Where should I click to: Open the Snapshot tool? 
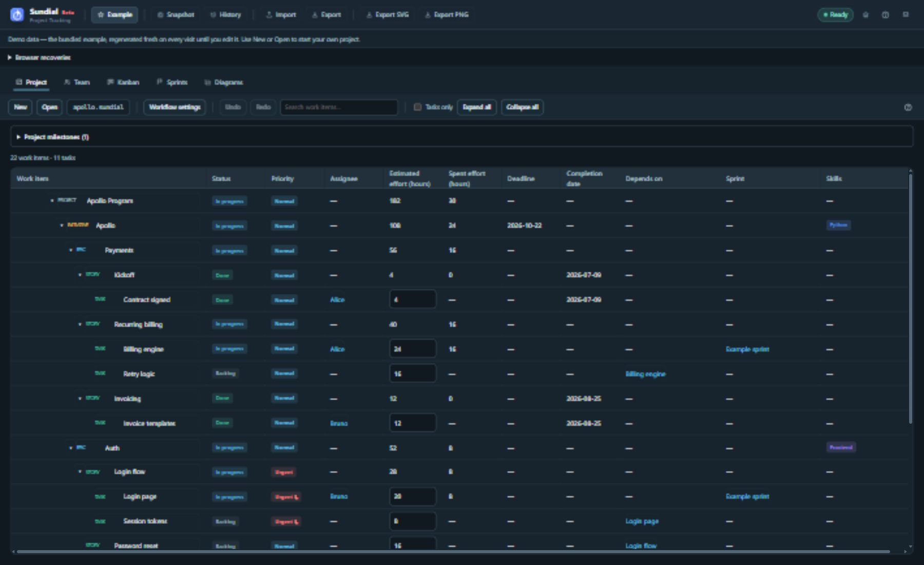coord(176,15)
